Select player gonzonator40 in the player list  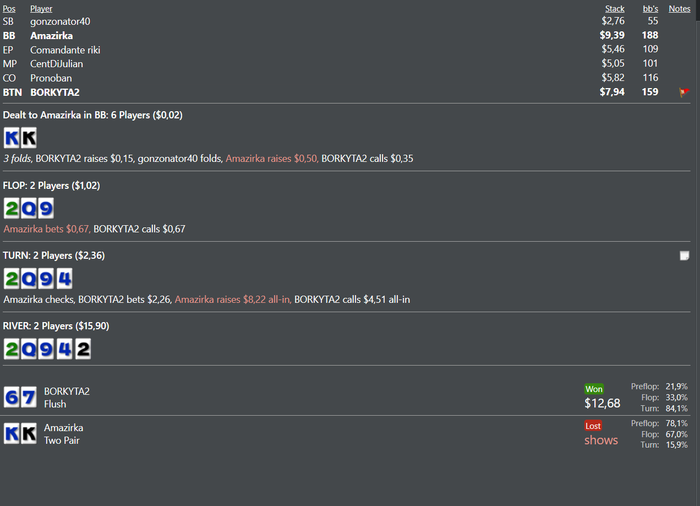coord(60,21)
